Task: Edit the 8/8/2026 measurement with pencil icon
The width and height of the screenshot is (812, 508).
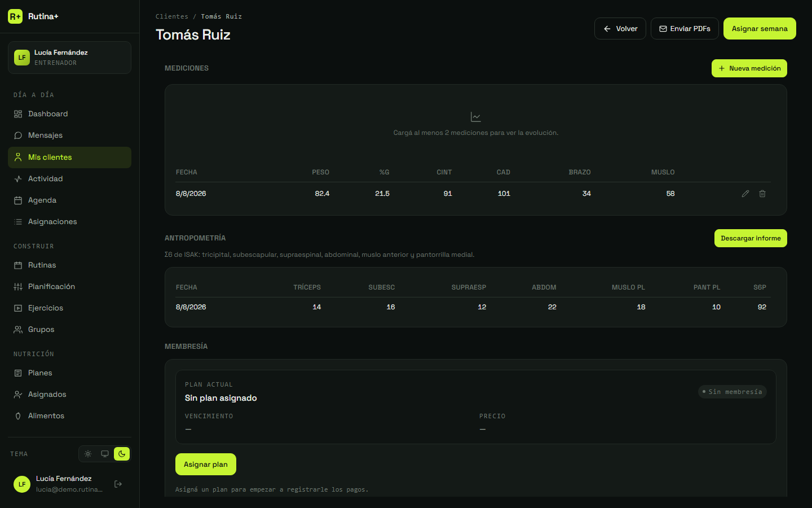Action: tap(745, 194)
